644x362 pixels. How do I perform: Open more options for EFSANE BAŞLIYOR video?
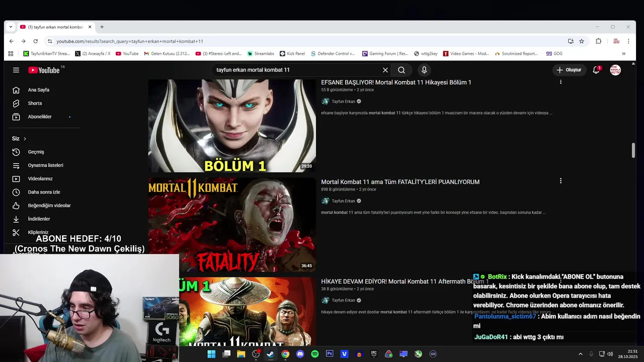(560, 81)
